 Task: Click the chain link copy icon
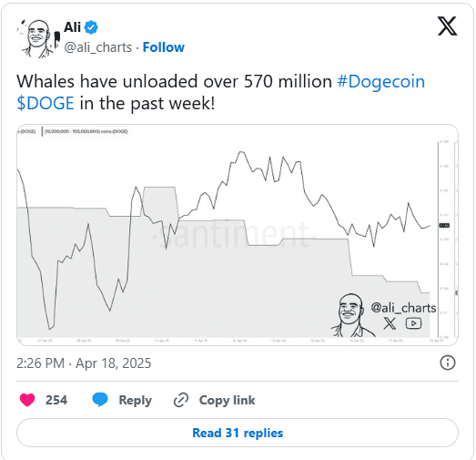tap(181, 400)
